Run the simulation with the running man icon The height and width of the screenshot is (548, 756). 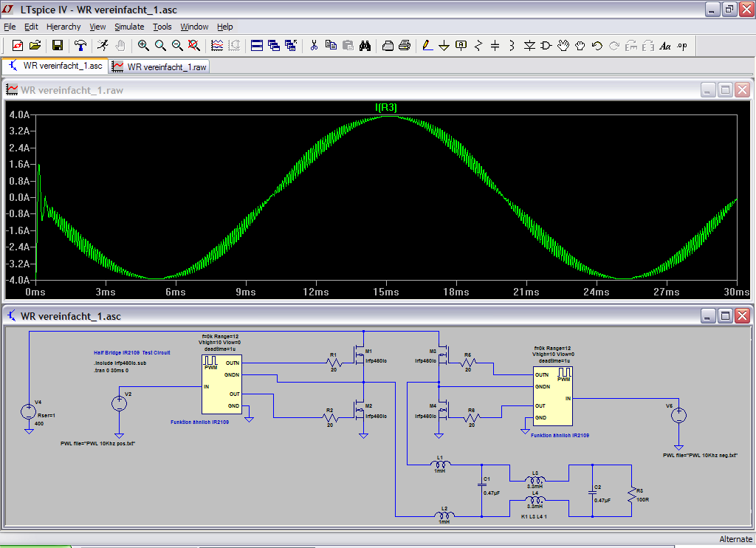103,45
